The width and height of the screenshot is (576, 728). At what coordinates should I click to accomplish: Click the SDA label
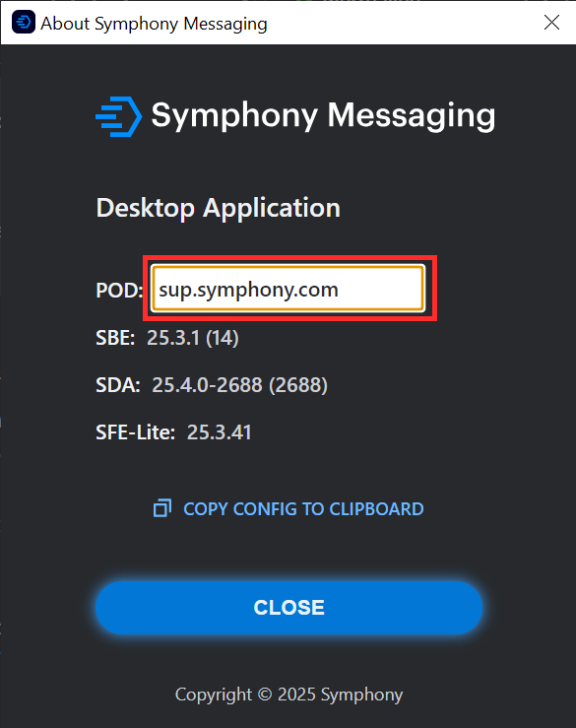click(118, 385)
